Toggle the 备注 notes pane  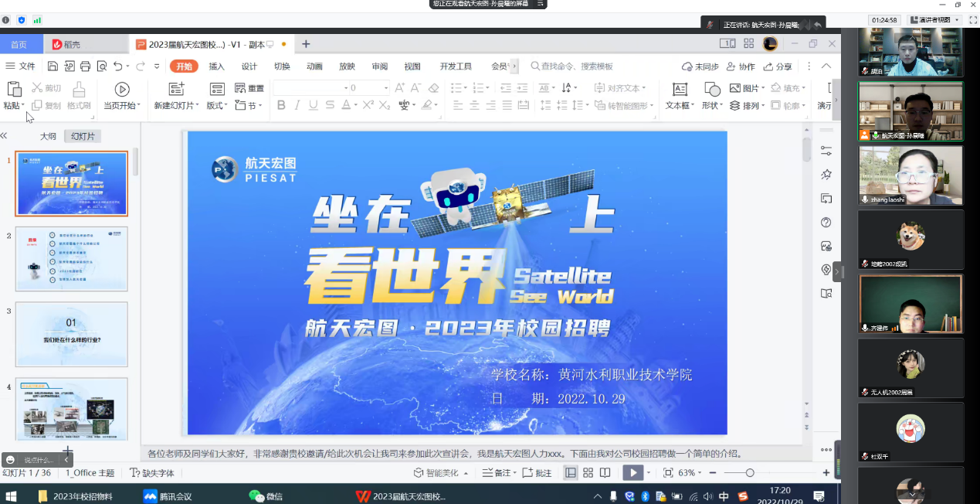pos(496,473)
